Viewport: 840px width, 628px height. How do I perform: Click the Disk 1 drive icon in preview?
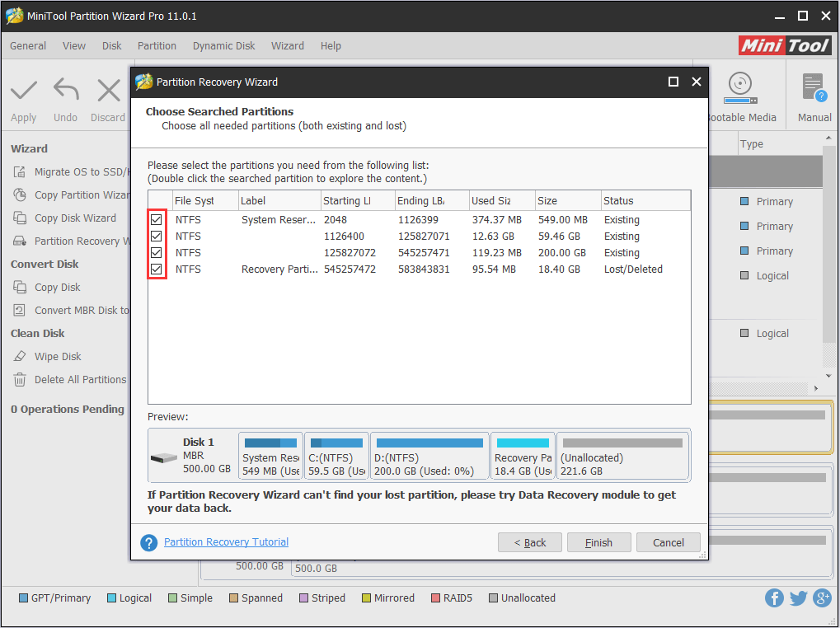pos(164,457)
